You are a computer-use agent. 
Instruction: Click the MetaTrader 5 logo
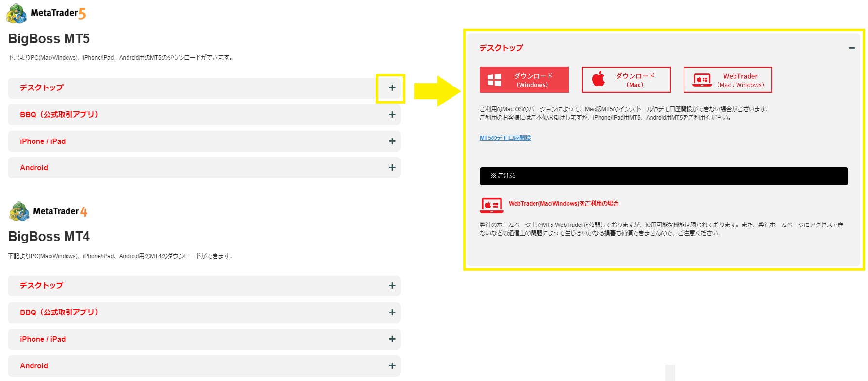46,13
